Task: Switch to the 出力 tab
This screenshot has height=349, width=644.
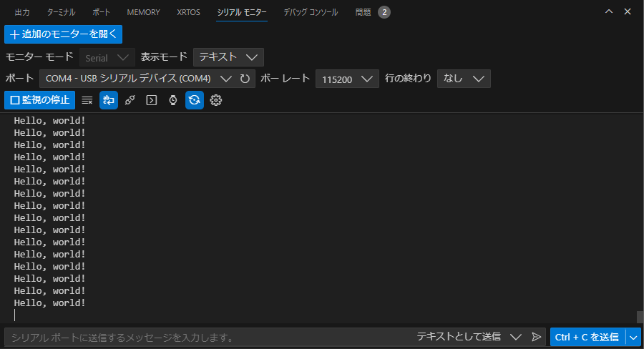Action: tap(22, 12)
